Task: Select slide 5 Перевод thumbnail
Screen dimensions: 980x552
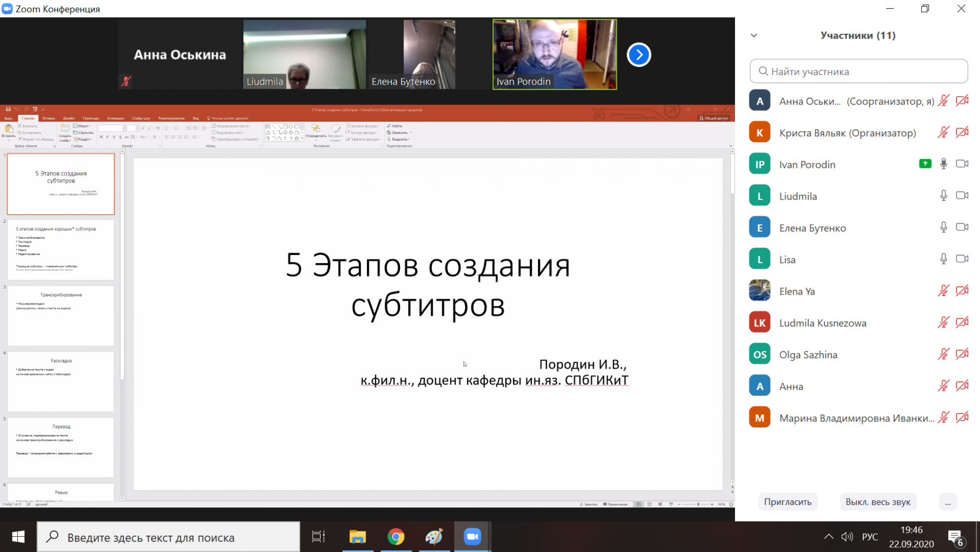Action: pyautogui.click(x=61, y=447)
